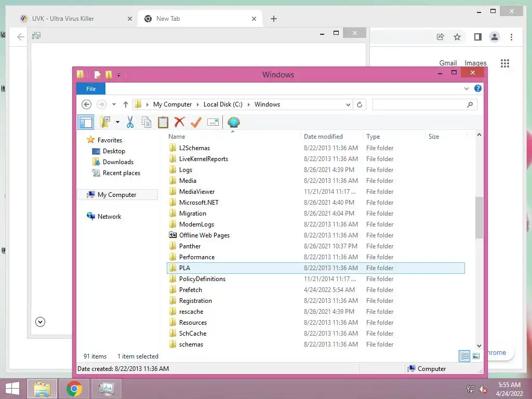The height and width of the screenshot is (399, 532).
Task: Select Recent places in navigation pane
Action: pos(122,173)
